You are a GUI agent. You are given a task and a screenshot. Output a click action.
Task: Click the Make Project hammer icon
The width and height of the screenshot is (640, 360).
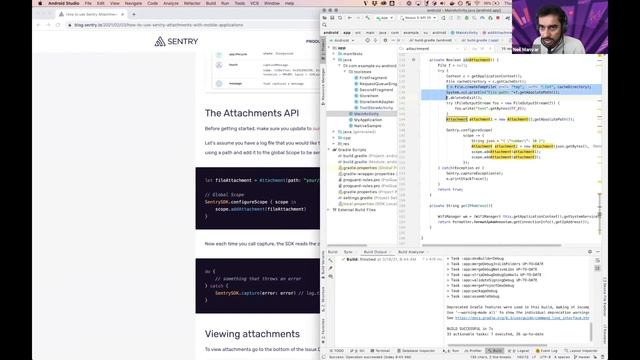[x=368, y=18]
